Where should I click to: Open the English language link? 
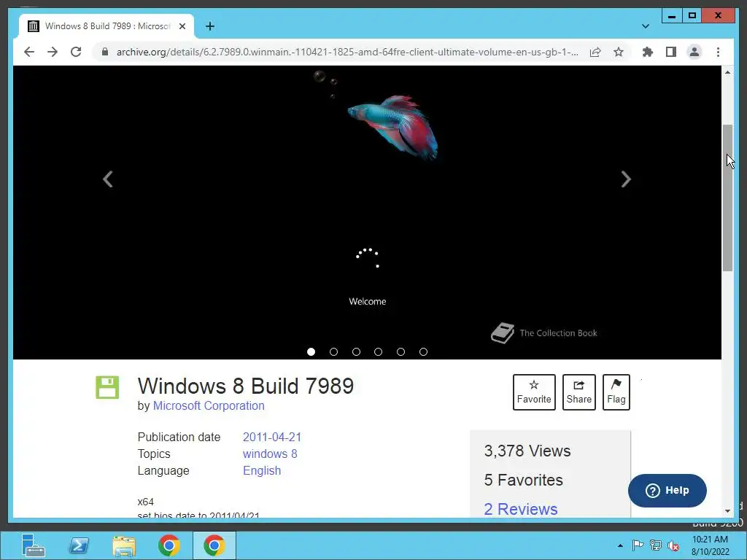(x=262, y=470)
